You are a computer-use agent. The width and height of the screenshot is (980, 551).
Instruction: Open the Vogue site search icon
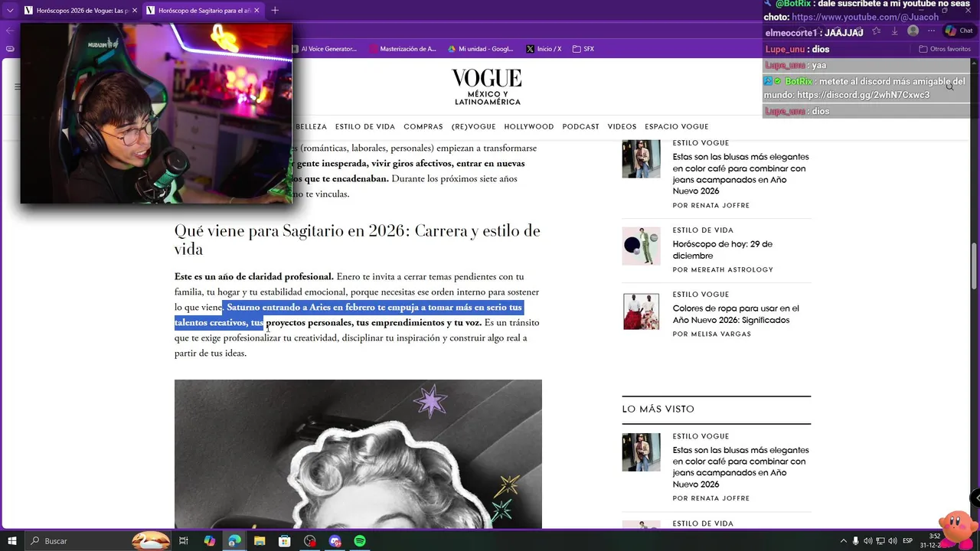pyautogui.click(x=950, y=86)
